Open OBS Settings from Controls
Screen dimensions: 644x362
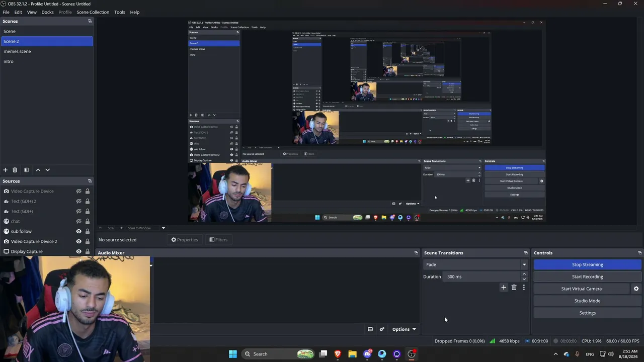[587, 313]
